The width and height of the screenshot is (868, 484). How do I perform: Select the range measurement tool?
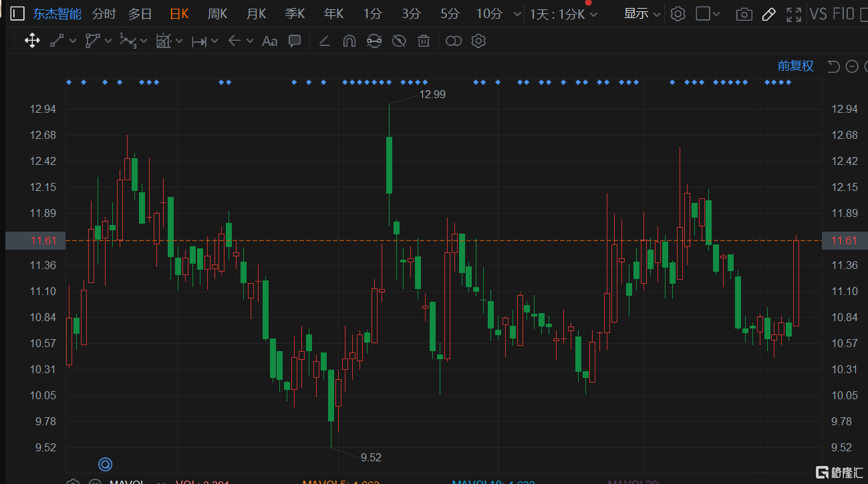(x=199, y=41)
